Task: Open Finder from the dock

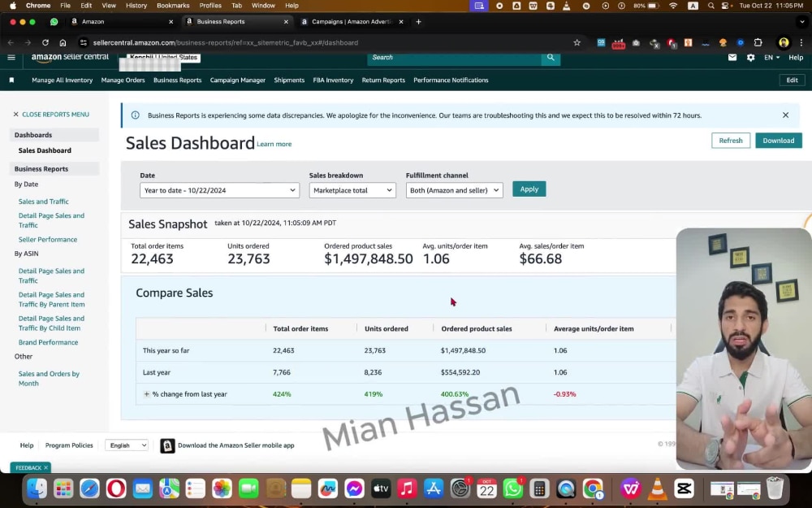Action: pos(37,488)
